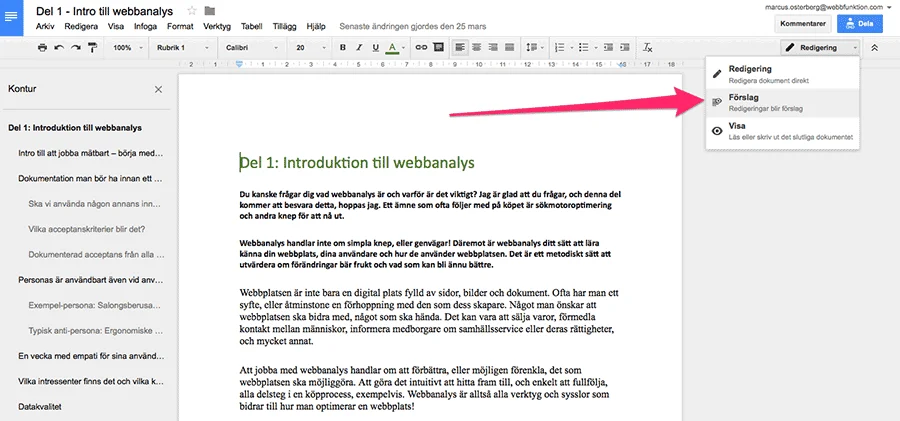This screenshot has height=421, width=900.
Task: Toggle underline formatting
Action: click(376, 47)
